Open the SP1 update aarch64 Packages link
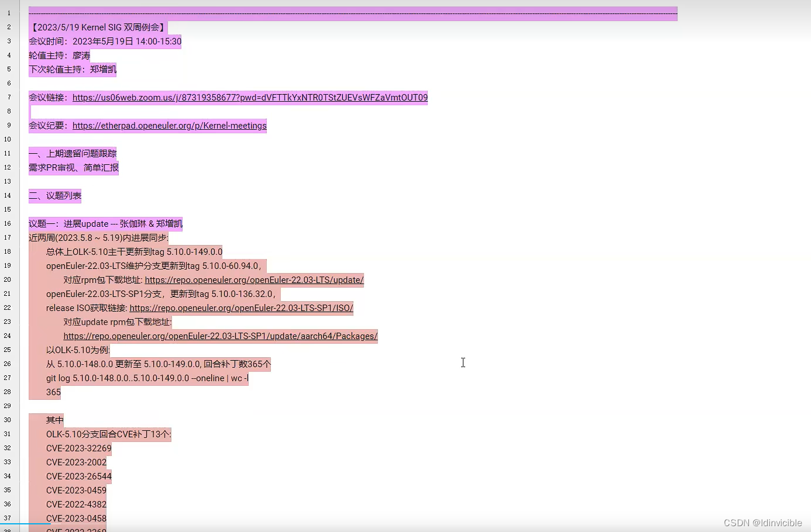The height and width of the screenshot is (532, 811). pos(220,336)
